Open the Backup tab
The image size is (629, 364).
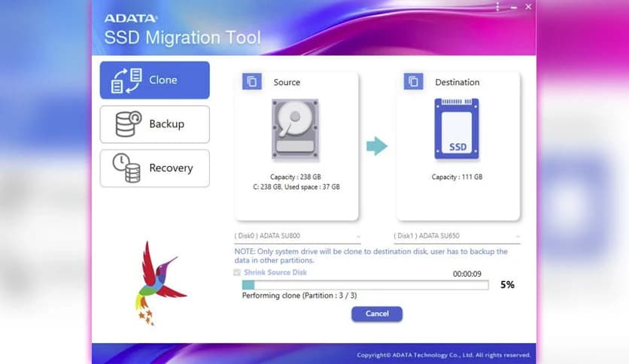tap(154, 124)
